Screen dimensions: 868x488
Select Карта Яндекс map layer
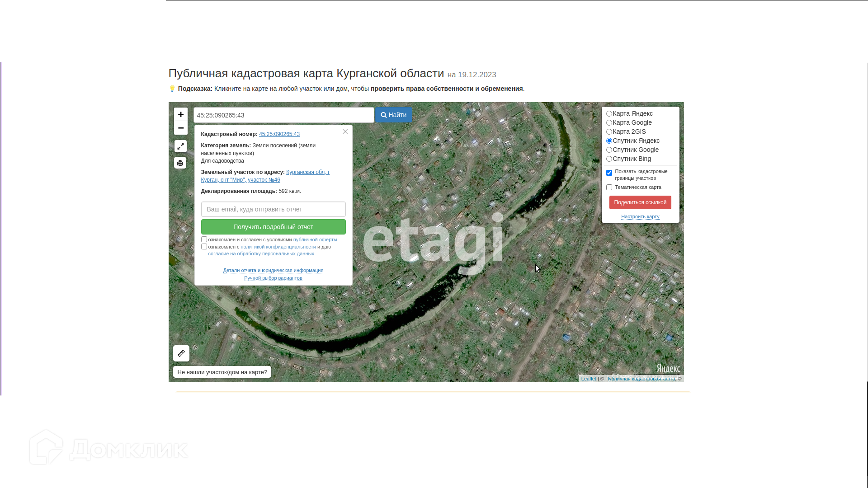click(x=609, y=114)
